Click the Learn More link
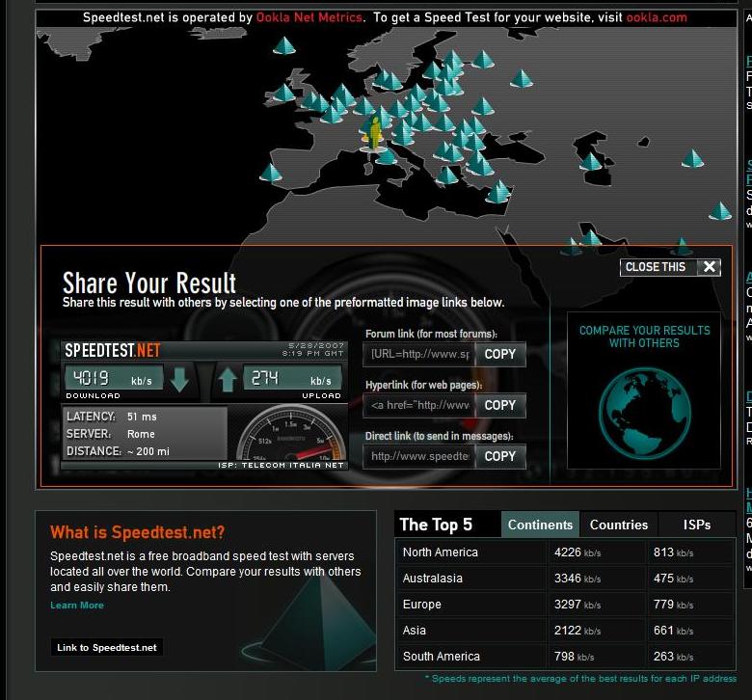The width and height of the screenshot is (752, 700). [77, 605]
